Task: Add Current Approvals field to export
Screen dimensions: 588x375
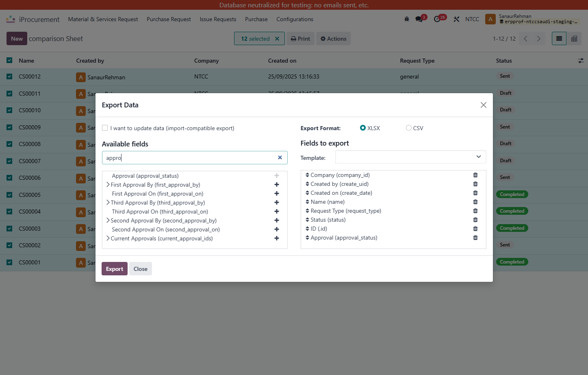Action: (277, 238)
